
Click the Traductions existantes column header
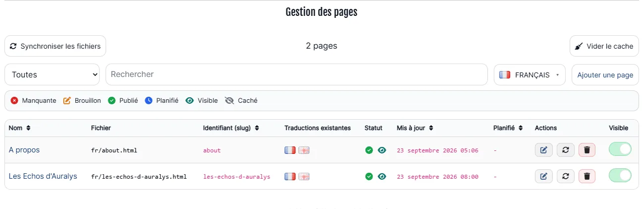pos(318,128)
